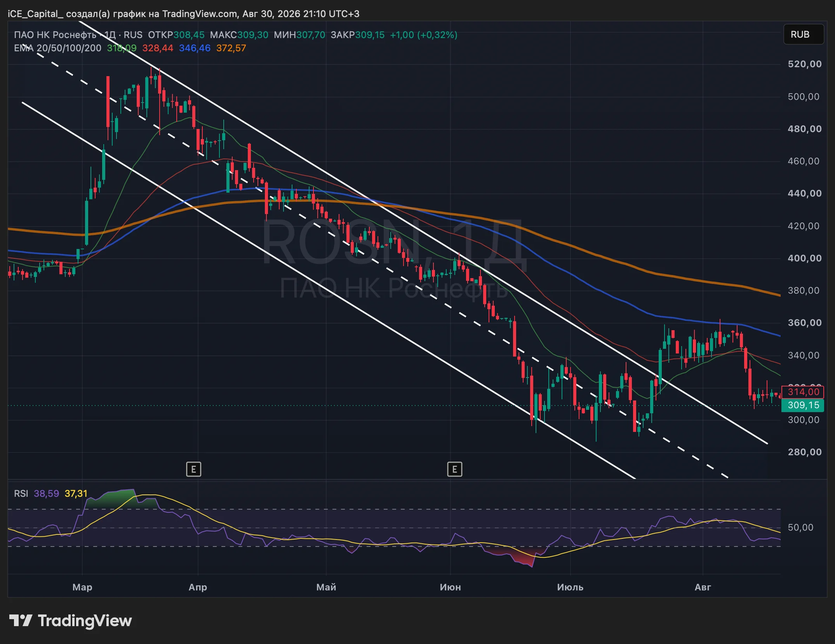Click the orange EMA value 372,57
Viewport: 835px width, 644px height.
click(231, 48)
